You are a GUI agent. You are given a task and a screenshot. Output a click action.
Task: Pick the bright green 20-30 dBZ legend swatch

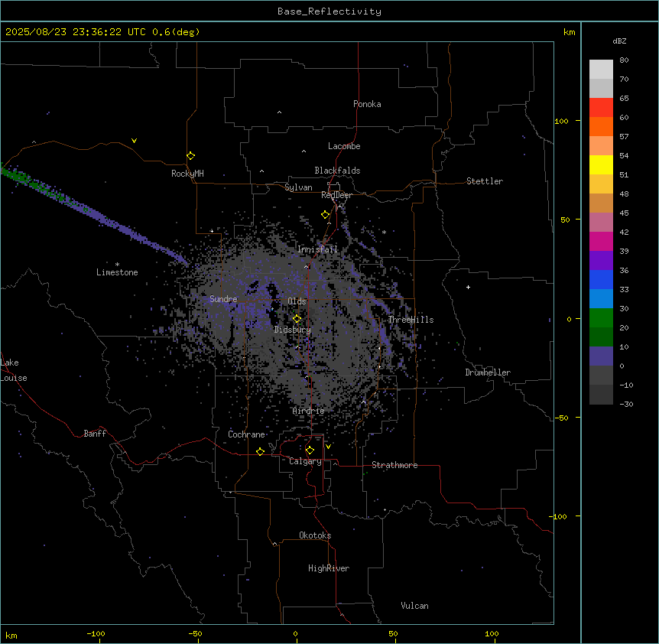point(601,318)
